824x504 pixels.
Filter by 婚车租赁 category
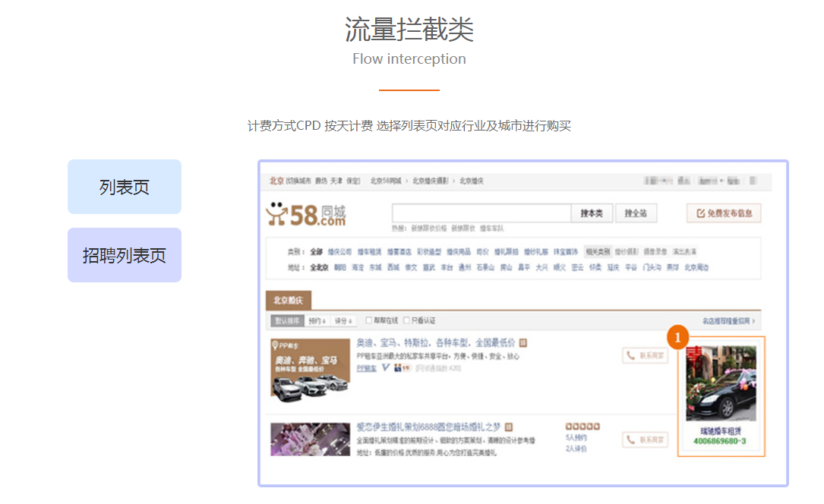(x=369, y=252)
